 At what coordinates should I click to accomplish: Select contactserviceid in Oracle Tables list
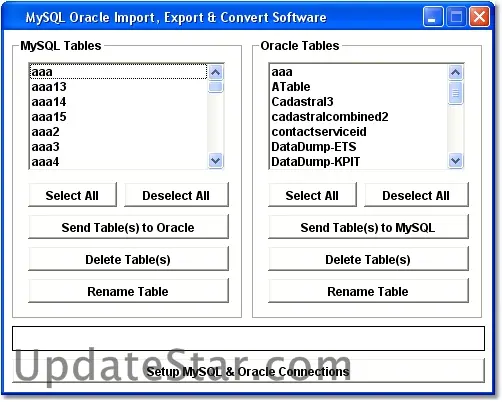tap(358, 132)
